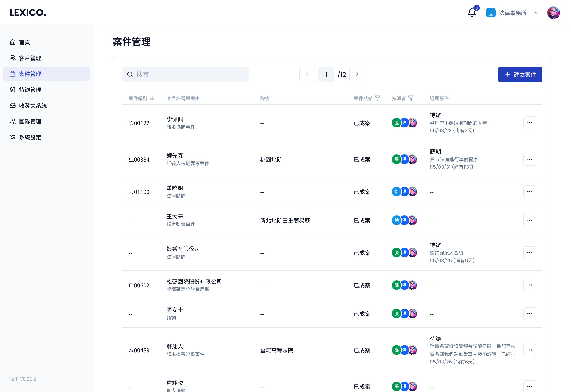Viewport: 571px width, 392px height.
Task: Navigate to 收發文系統 in sidebar
Action: pyautogui.click(x=33, y=106)
